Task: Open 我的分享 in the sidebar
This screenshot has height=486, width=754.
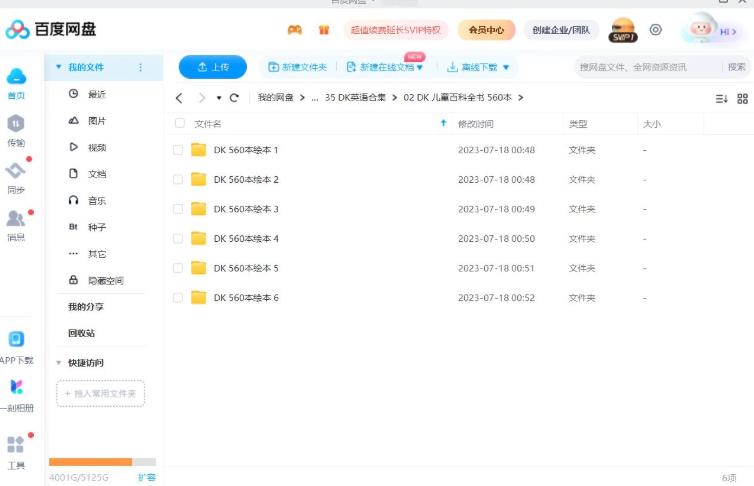Action: pos(86,307)
